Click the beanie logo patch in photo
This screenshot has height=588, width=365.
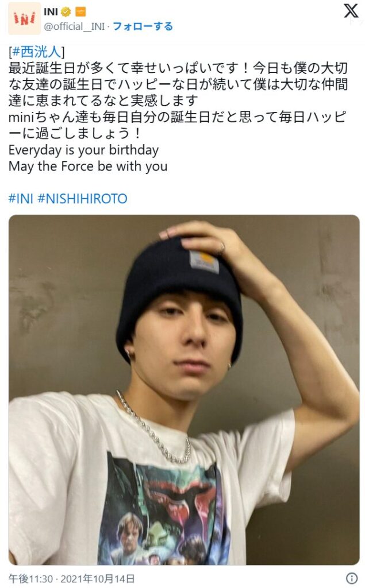204,261
